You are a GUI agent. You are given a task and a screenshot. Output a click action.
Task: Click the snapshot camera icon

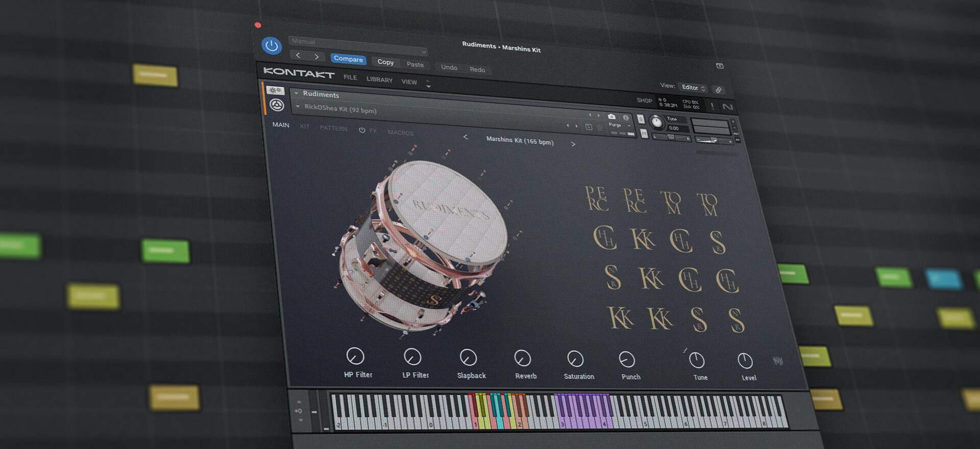[x=611, y=117]
